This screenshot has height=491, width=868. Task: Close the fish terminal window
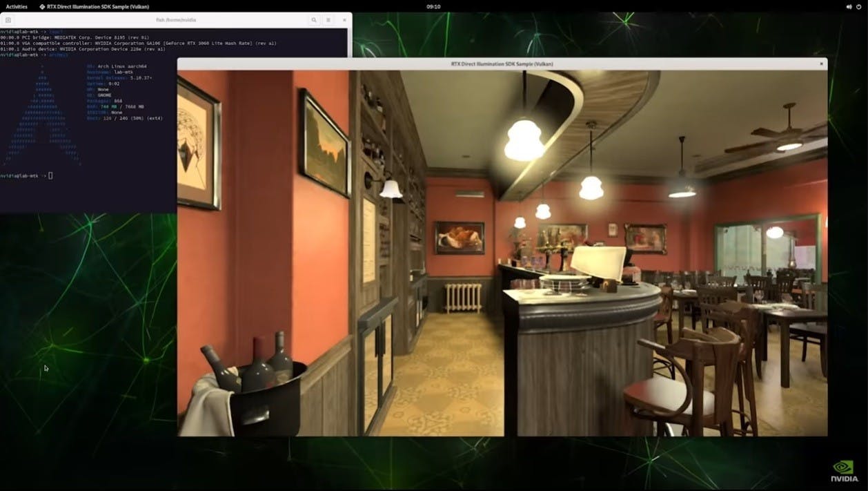(x=344, y=20)
